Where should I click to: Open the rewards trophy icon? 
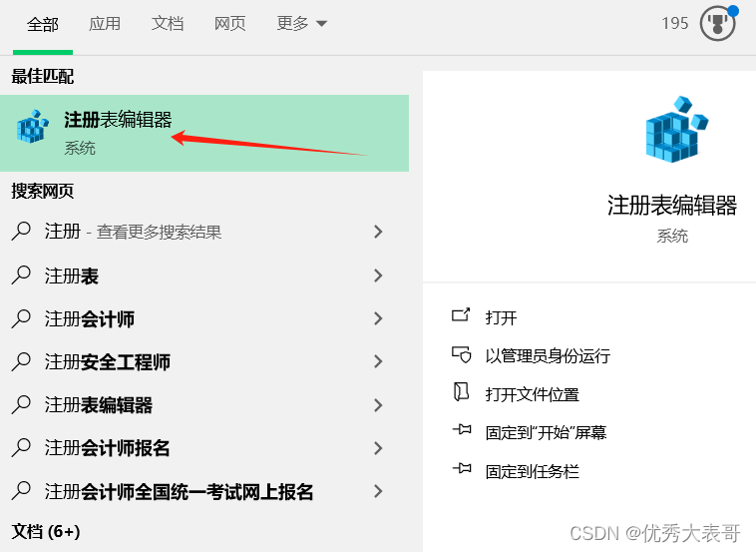(718, 23)
